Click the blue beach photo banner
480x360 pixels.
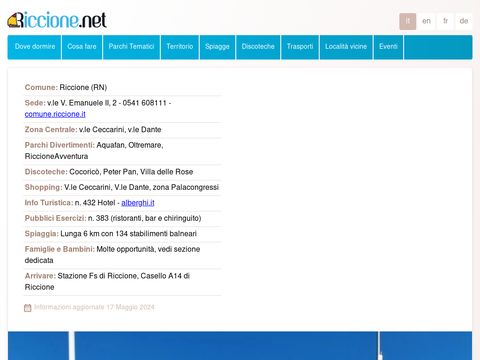point(240,346)
